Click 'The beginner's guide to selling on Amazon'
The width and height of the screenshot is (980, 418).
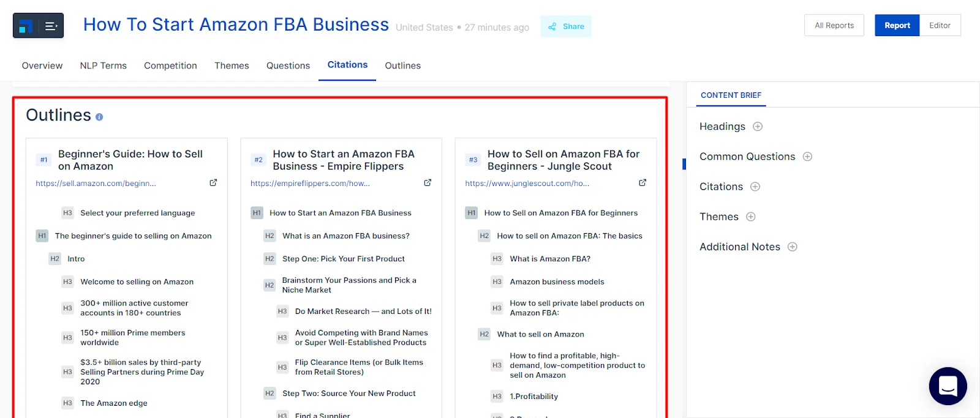pos(134,236)
